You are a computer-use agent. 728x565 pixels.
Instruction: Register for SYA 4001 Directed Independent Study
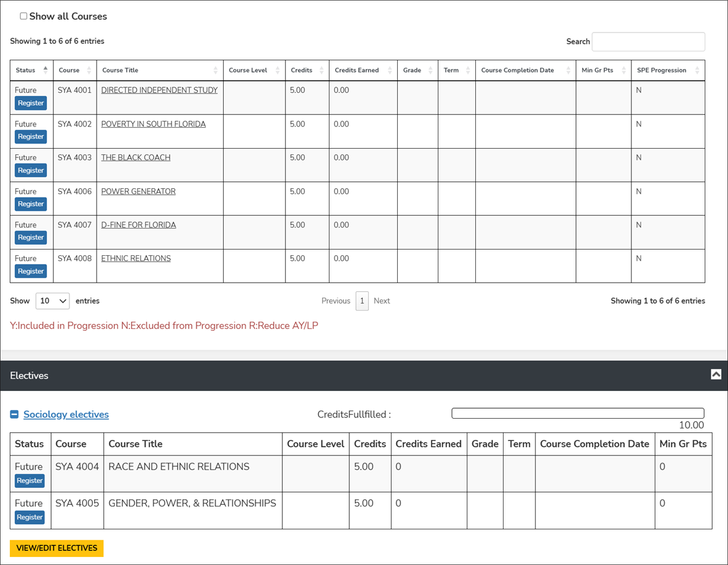click(31, 103)
